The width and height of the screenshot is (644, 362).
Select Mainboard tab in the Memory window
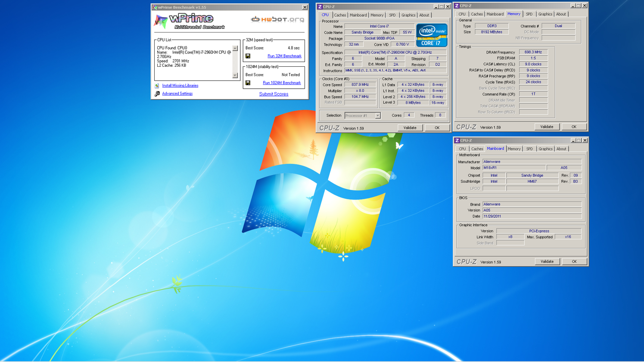click(495, 14)
